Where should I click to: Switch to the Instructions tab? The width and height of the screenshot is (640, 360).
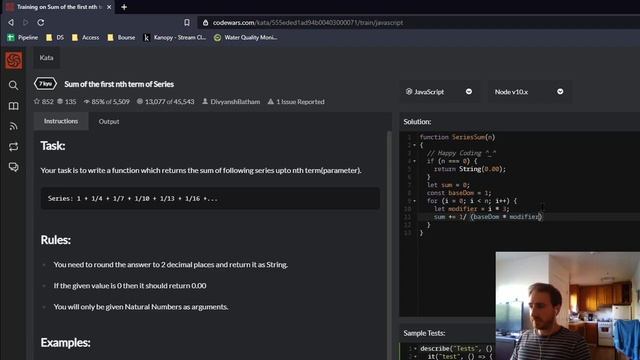point(61,121)
